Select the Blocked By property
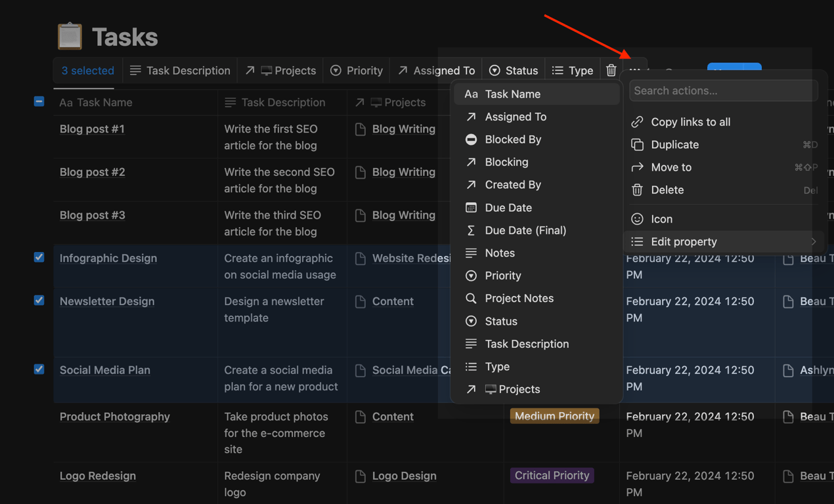This screenshot has height=504, width=834. pyautogui.click(x=537, y=139)
